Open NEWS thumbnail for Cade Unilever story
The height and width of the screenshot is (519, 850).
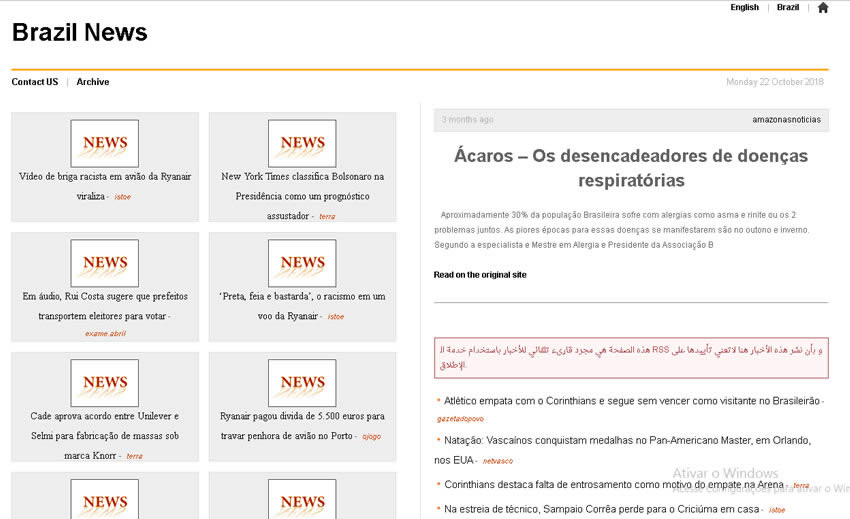[105, 383]
